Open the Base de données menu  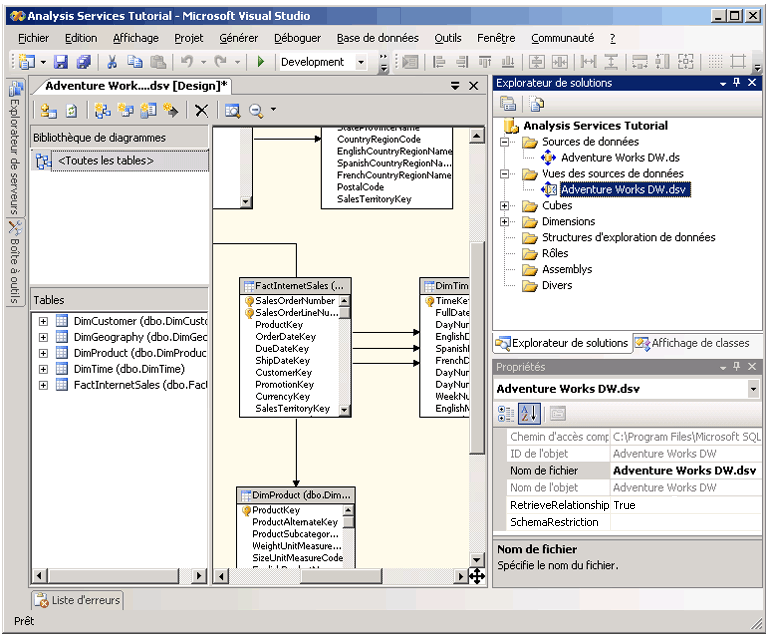pyautogui.click(x=378, y=38)
